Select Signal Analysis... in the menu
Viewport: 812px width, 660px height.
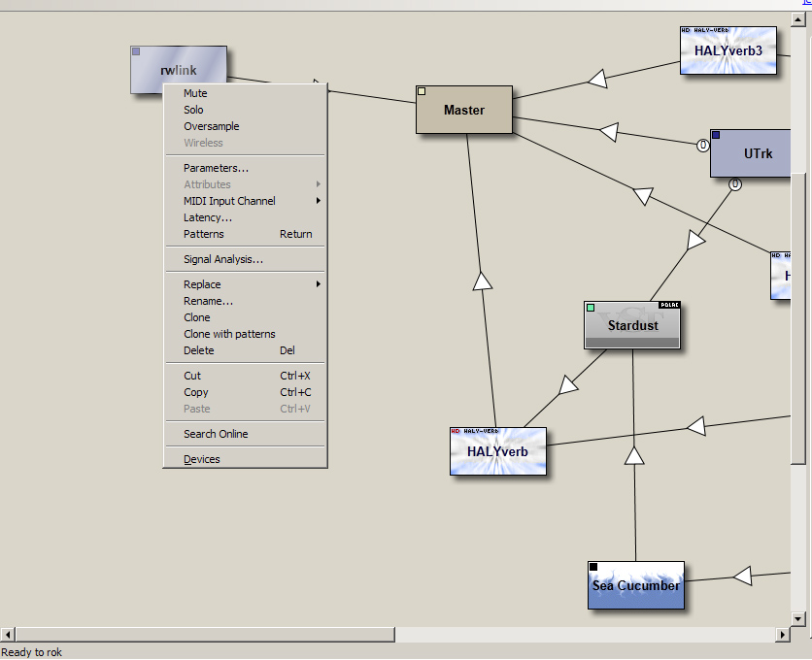tap(222, 259)
